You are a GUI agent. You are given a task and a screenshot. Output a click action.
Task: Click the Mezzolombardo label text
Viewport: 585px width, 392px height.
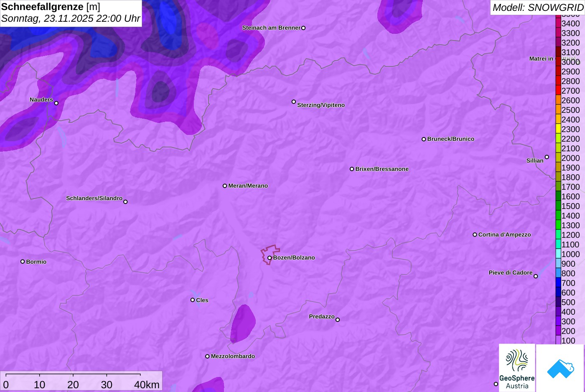tap(233, 356)
